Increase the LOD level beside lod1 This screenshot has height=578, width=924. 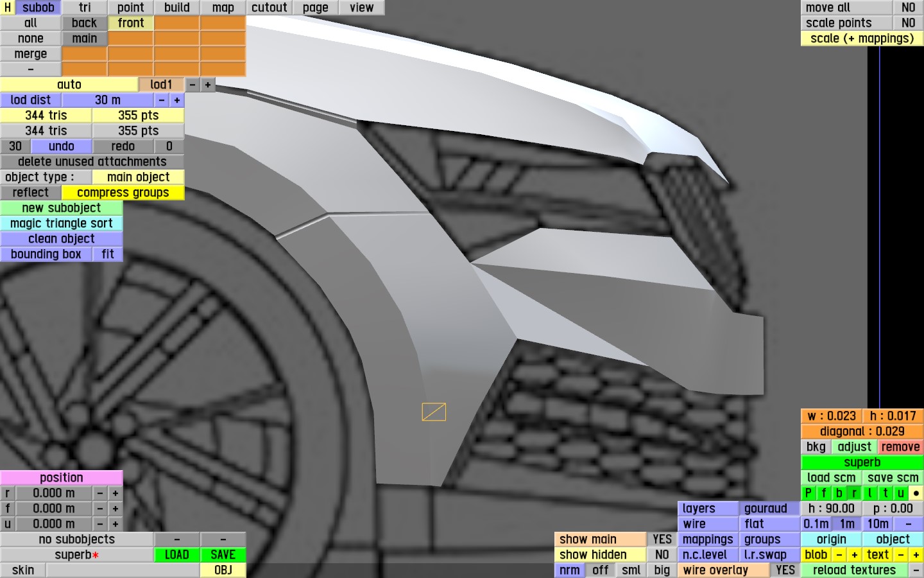click(x=208, y=85)
